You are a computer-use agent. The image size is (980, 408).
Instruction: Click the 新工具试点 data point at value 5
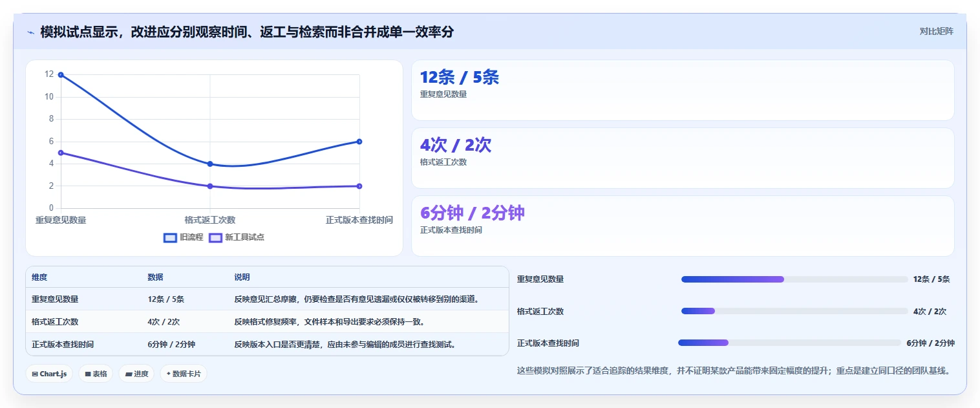point(61,153)
